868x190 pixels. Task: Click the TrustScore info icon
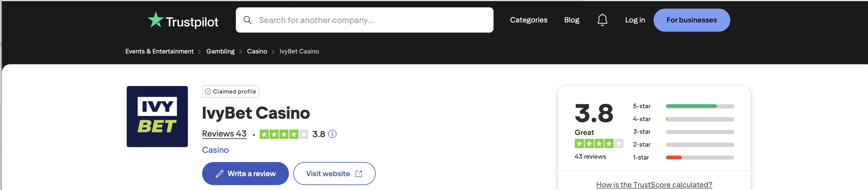(332, 134)
